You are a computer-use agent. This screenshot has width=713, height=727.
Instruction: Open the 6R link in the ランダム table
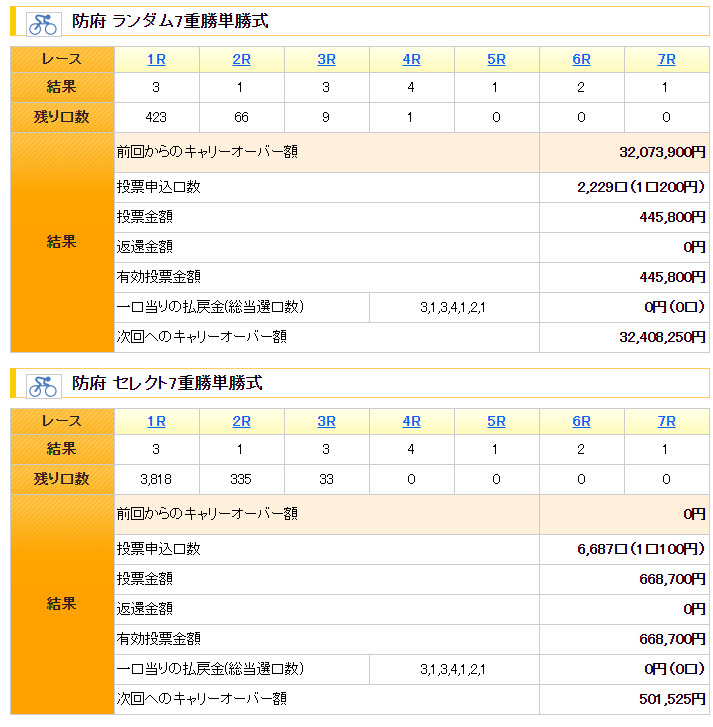[x=581, y=59]
